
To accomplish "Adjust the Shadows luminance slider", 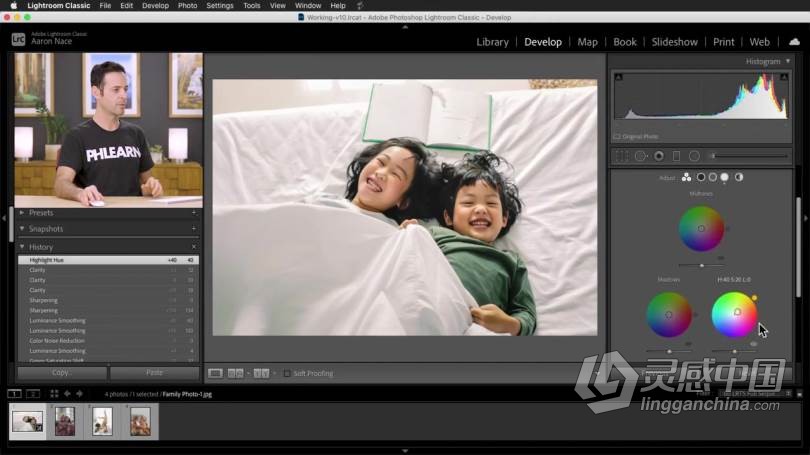I will point(669,352).
